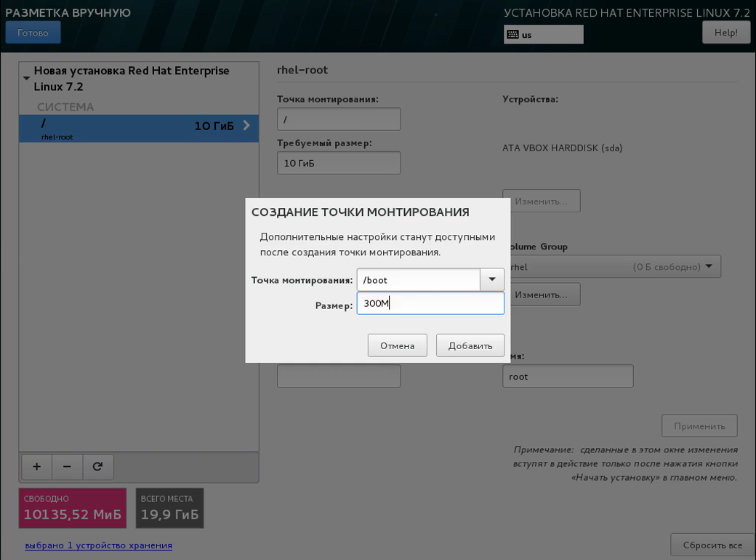Click the name field containing root
This screenshot has width=756, height=560.
pyautogui.click(x=568, y=376)
